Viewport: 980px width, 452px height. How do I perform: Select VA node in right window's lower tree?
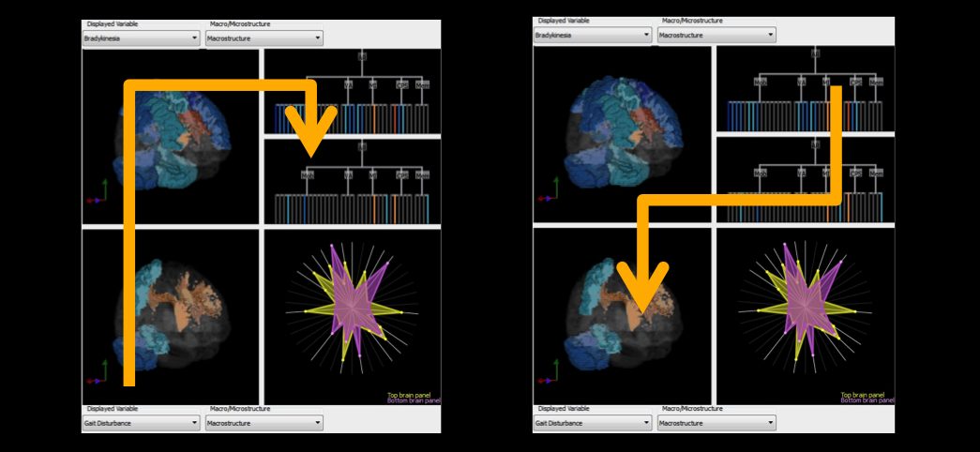[801, 173]
